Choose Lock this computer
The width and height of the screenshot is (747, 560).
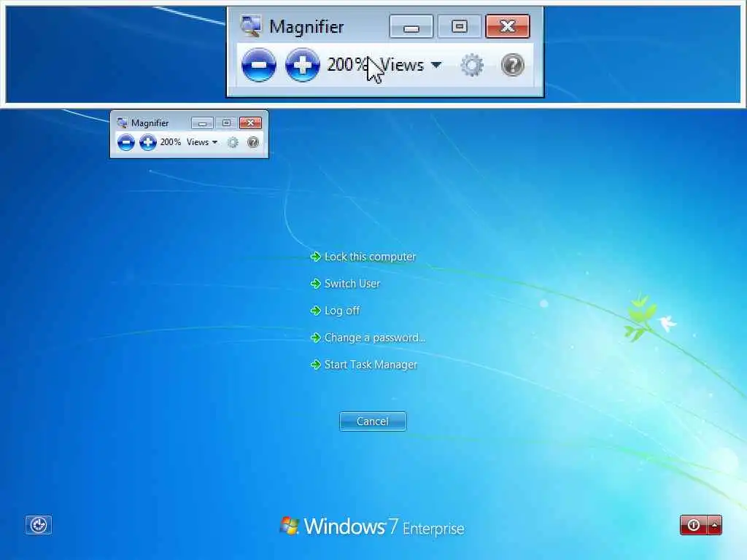[370, 257]
